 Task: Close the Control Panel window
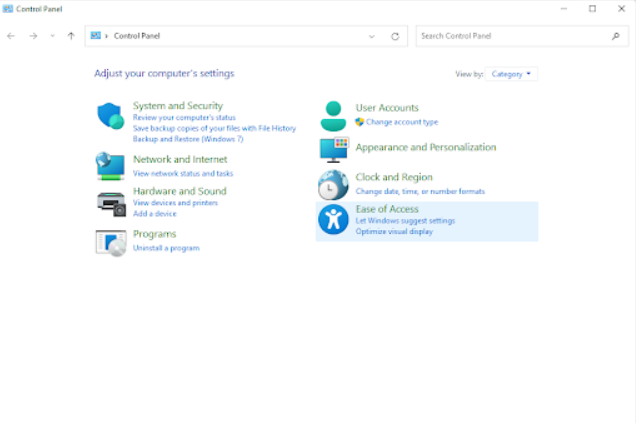point(621,9)
